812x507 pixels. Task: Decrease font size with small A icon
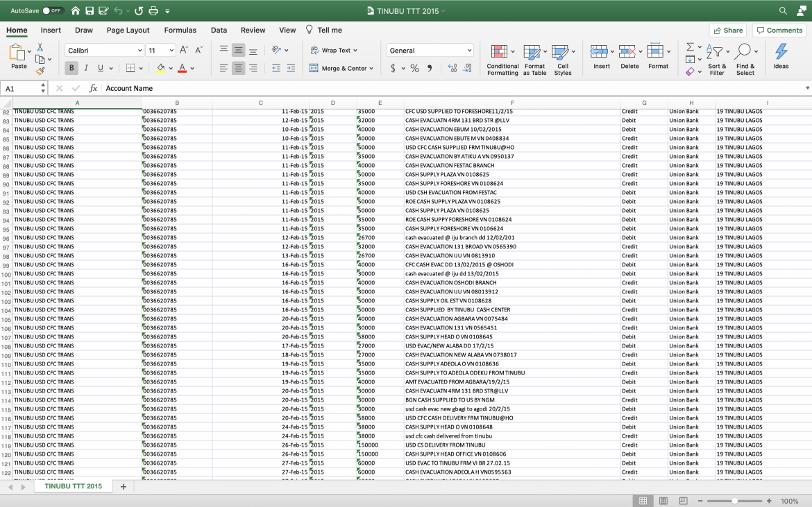(x=199, y=50)
